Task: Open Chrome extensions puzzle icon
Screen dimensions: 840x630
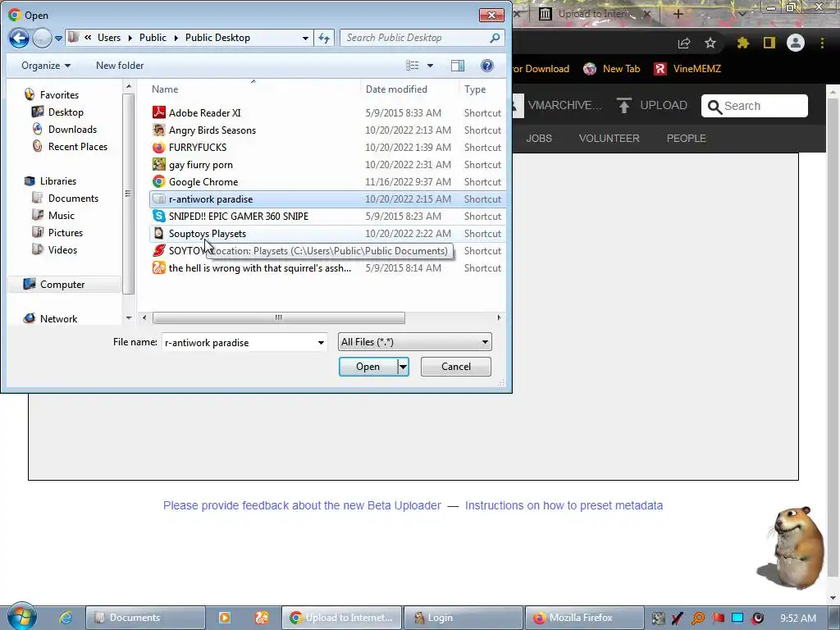Action: click(742, 43)
